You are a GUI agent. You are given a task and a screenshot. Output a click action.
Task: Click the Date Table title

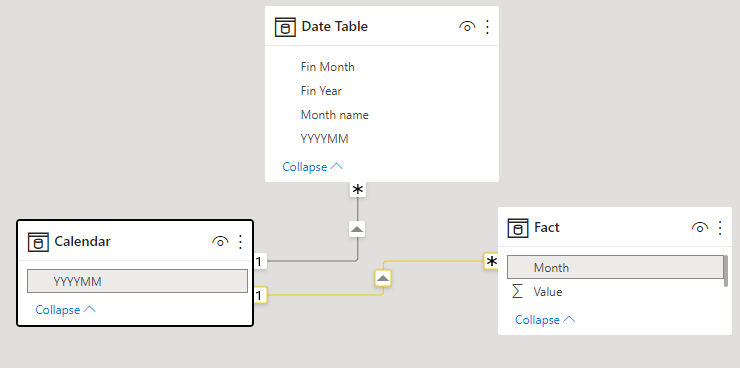coord(335,26)
